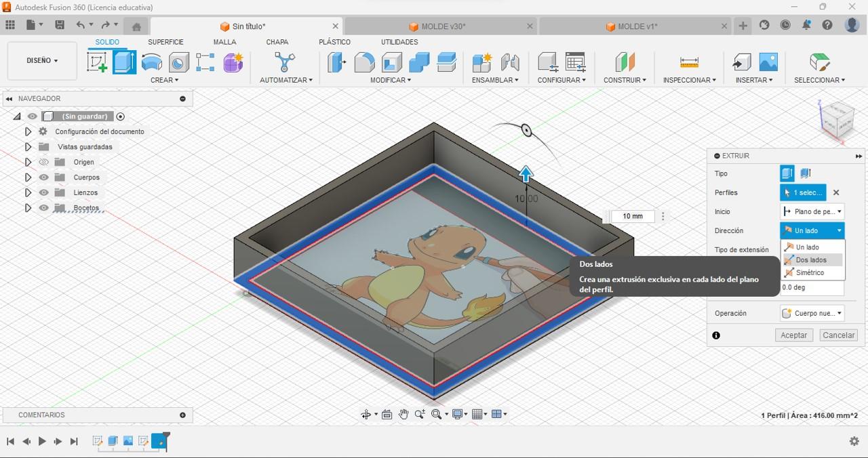
Task: Save the document with floppy icon
Action: pos(60,26)
